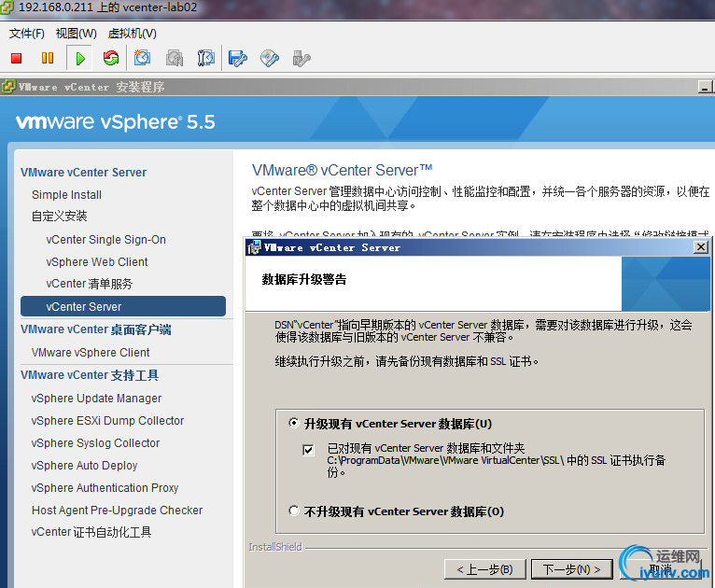Image resolution: width=715 pixels, height=588 pixels.
Task: Open snapshot manager toolbar icon
Action: tap(205, 58)
